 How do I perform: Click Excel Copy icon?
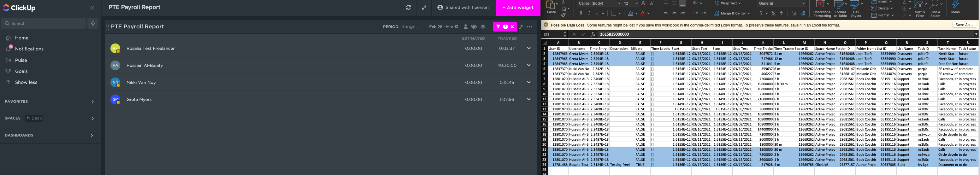coord(564,8)
